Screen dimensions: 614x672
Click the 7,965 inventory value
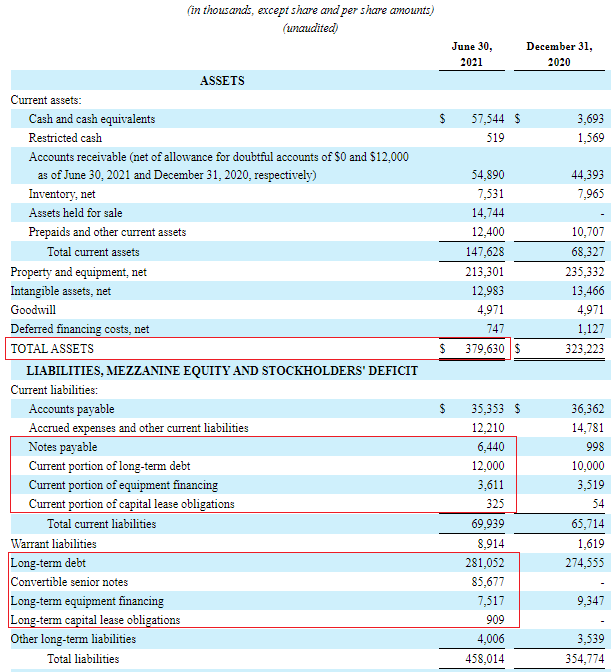590,194
